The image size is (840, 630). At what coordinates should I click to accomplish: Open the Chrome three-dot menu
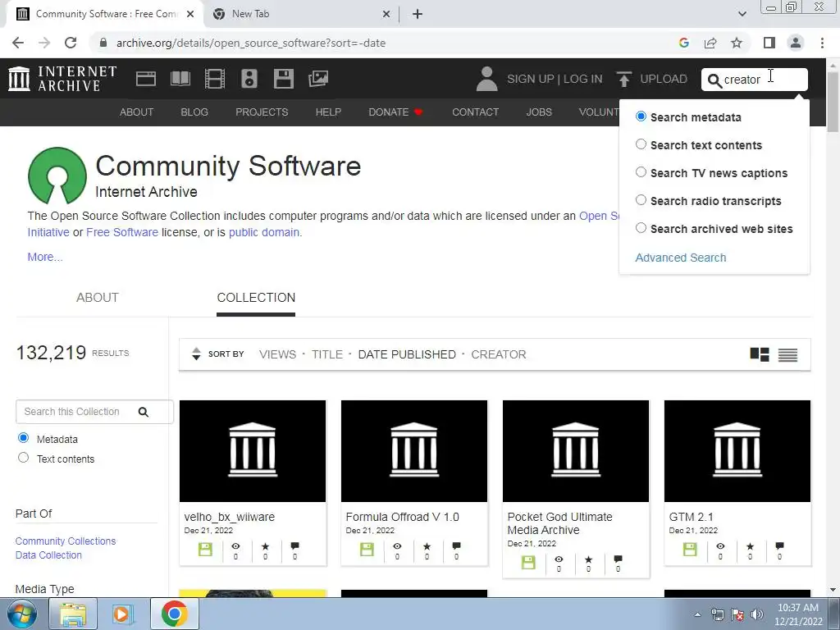pos(822,43)
